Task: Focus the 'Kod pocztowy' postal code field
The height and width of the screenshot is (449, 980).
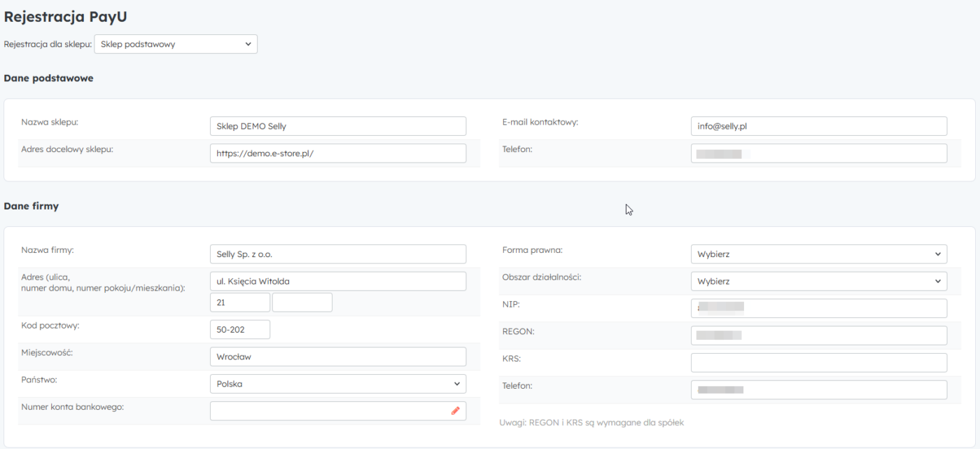Action: pos(239,329)
